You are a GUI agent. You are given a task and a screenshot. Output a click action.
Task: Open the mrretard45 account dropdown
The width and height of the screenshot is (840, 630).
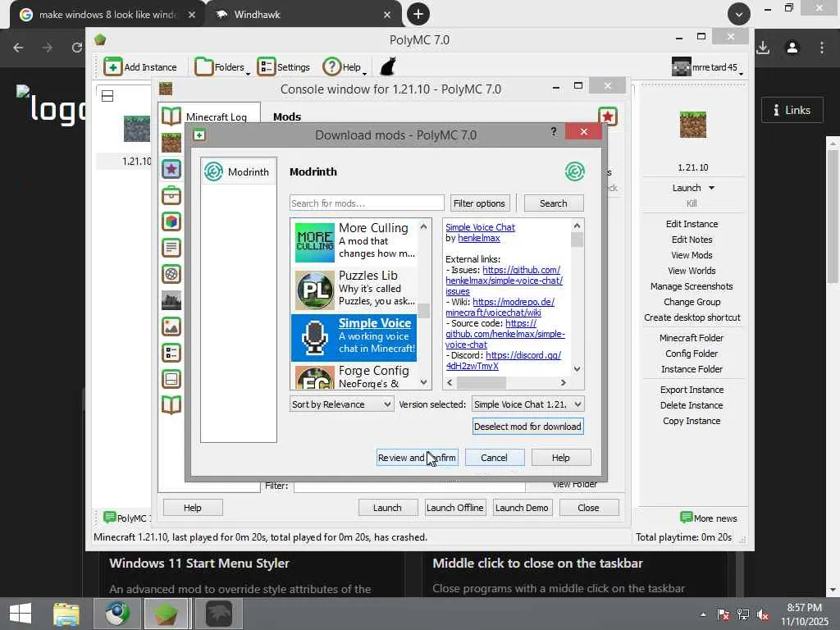pyautogui.click(x=708, y=67)
